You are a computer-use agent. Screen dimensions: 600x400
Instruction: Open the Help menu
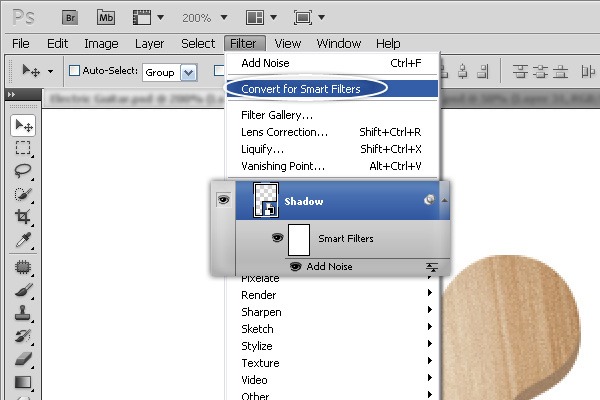tap(388, 44)
